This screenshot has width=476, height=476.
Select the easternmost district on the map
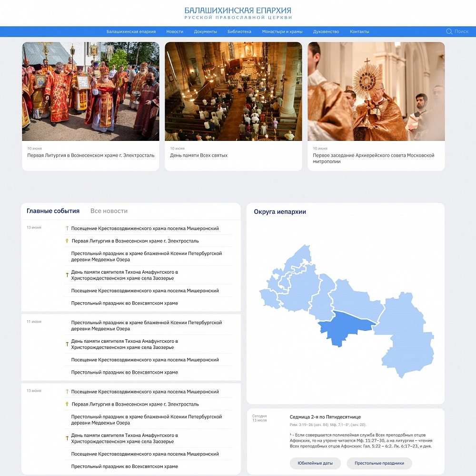click(x=404, y=334)
